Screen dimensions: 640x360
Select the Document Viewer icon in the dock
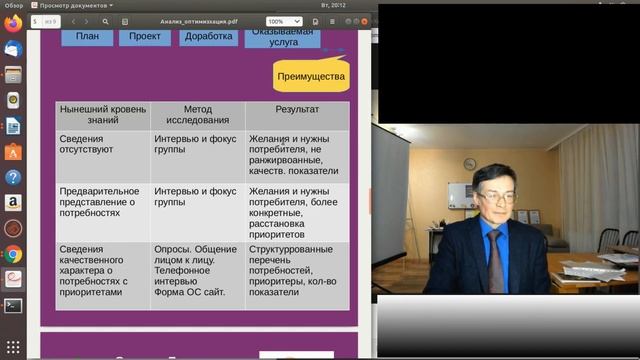coord(13,280)
